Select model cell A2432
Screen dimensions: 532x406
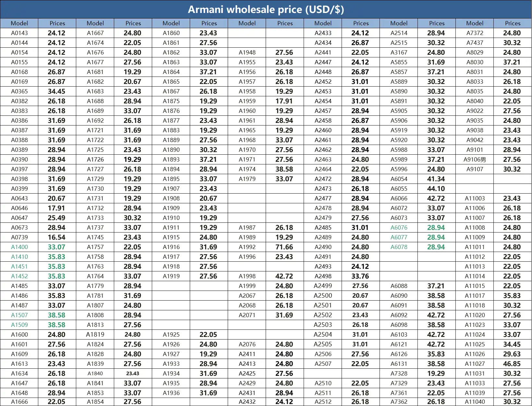pyautogui.click(x=247, y=402)
